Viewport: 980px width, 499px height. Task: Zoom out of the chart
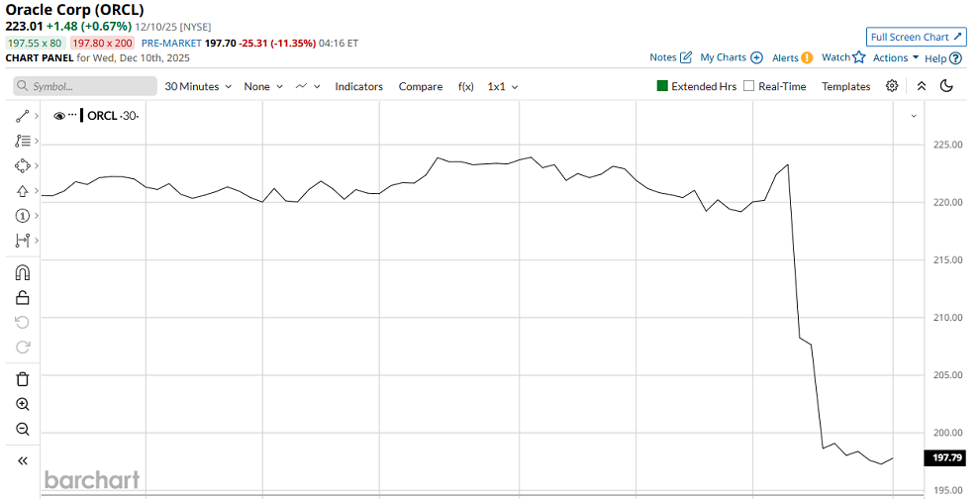pos(23,429)
